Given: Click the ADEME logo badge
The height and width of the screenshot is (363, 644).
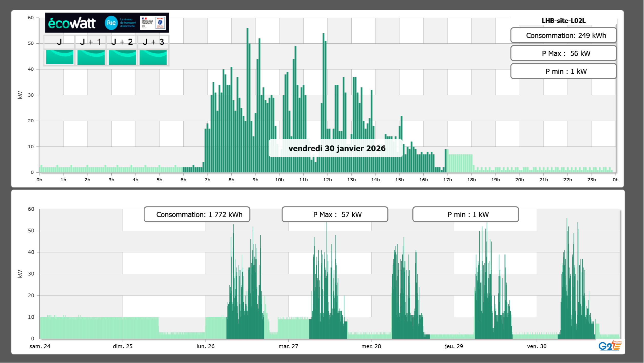Looking at the screenshot, I should point(160,23).
